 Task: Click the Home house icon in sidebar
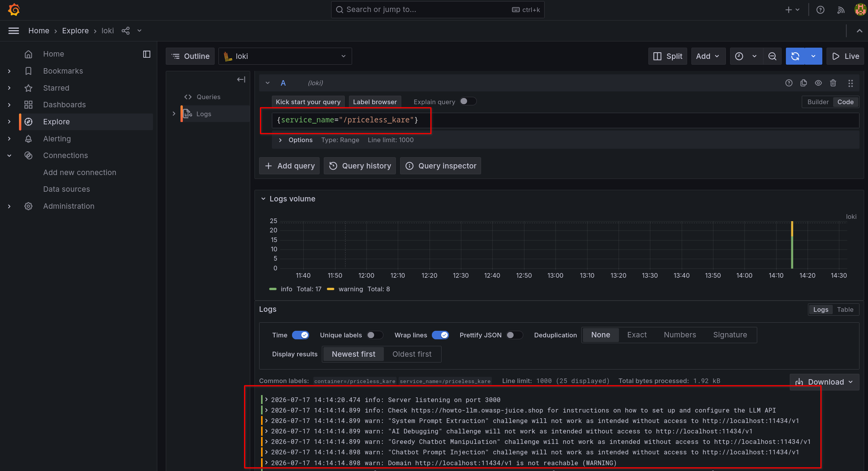[x=28, y=54]
